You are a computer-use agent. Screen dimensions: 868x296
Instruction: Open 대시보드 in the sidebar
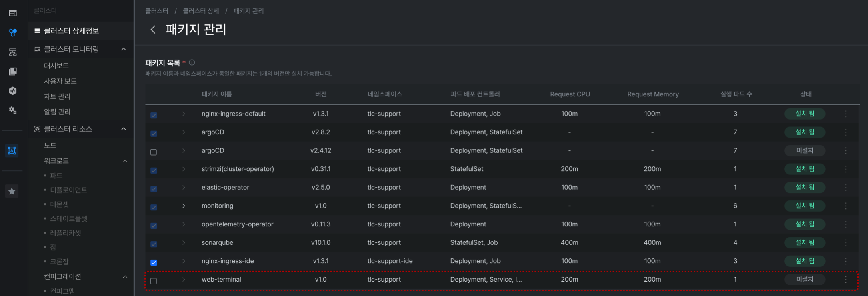[x=56, y=66]
